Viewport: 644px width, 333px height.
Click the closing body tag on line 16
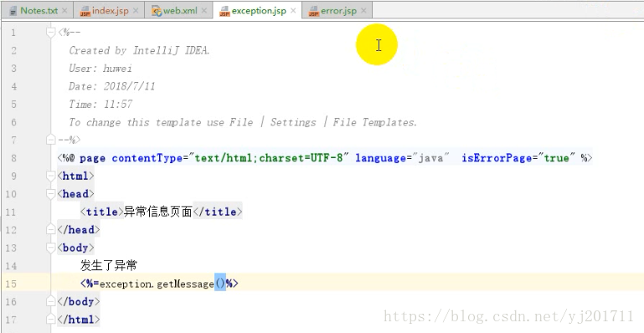(x=79, y=302)
